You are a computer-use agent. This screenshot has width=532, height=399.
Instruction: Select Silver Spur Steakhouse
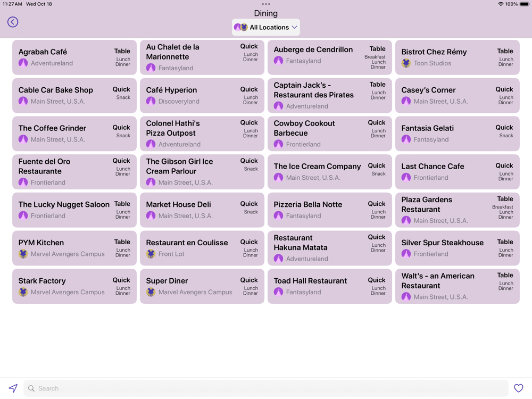tap(458, 248)
